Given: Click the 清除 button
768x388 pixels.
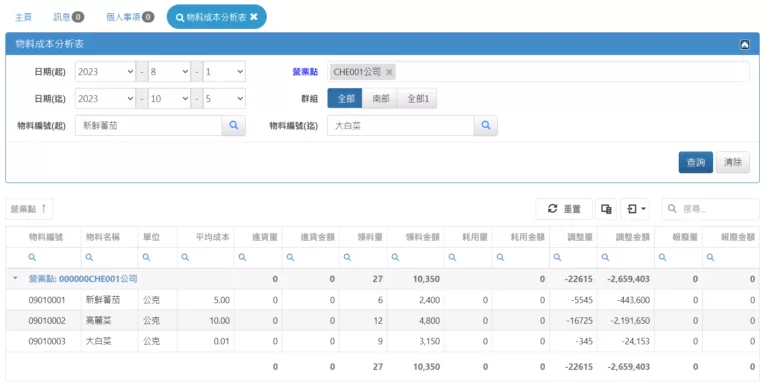Looking at the screenshot, I should [x=733, y=162].
